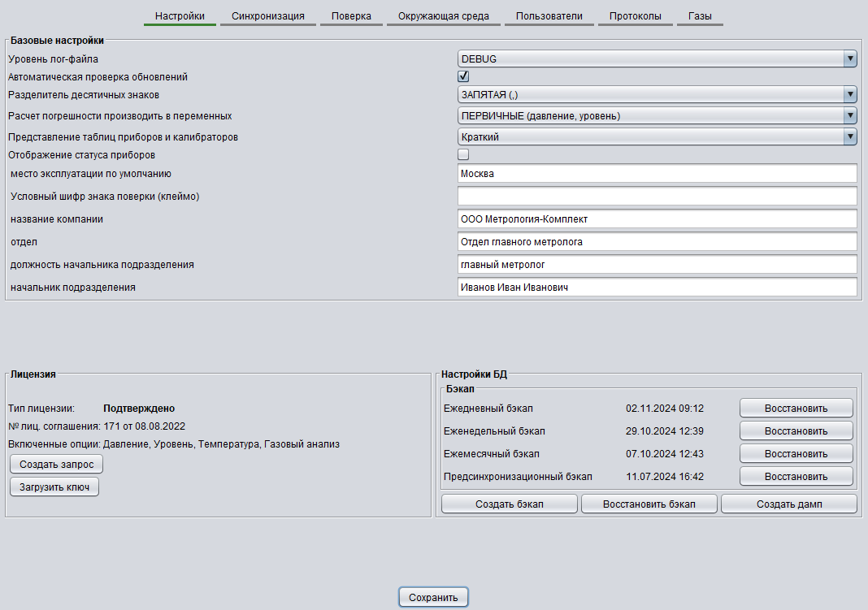The image size is (868, 610).
Task: Switch to the Поверка tab
Action: (351, 16)
